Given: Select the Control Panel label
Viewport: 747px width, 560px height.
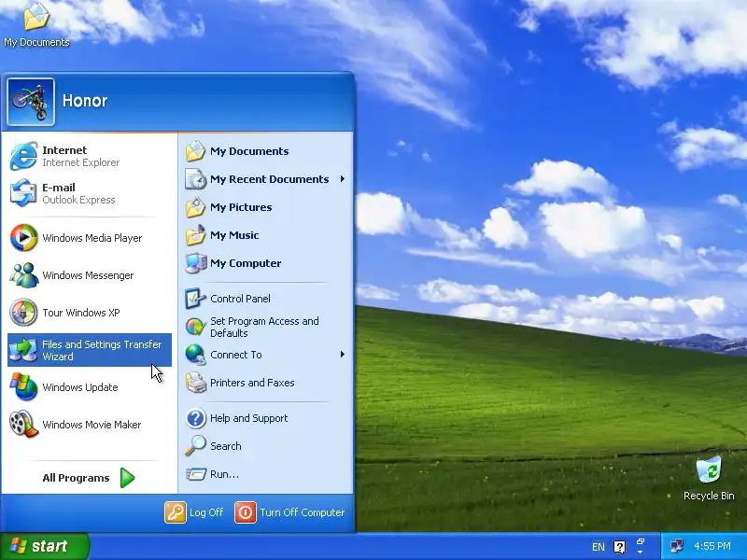Looking at the screenshot, I should click(x=240, y=299).
